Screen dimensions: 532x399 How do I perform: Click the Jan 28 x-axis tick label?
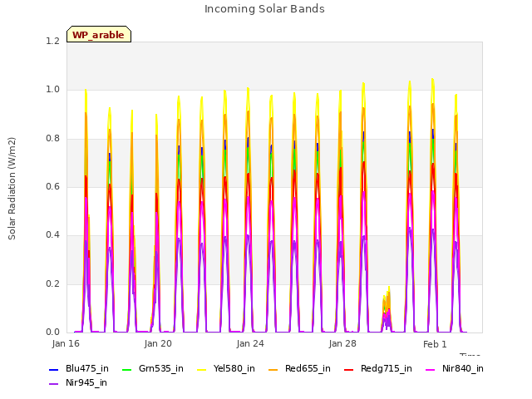342,343
